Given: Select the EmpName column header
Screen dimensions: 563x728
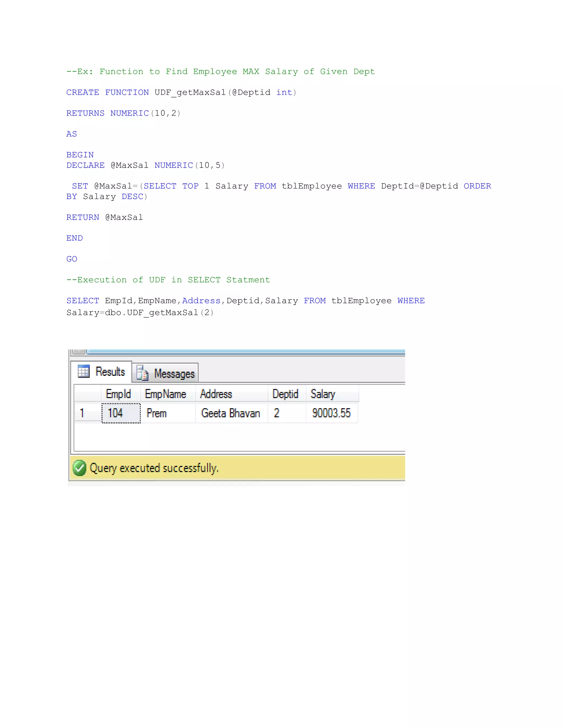Looking at the screenshot, I should [168, 394].
